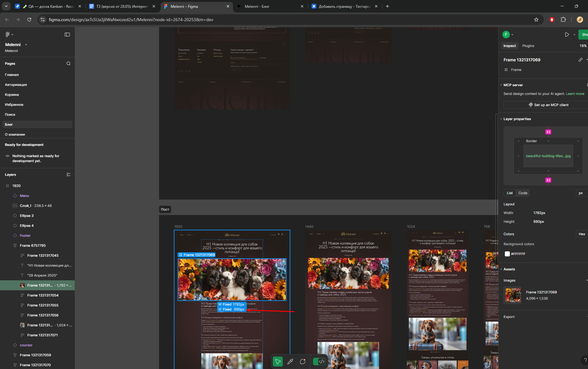Toggle the left sidebar panel icon
588x369 pixels.
point(67,35)
